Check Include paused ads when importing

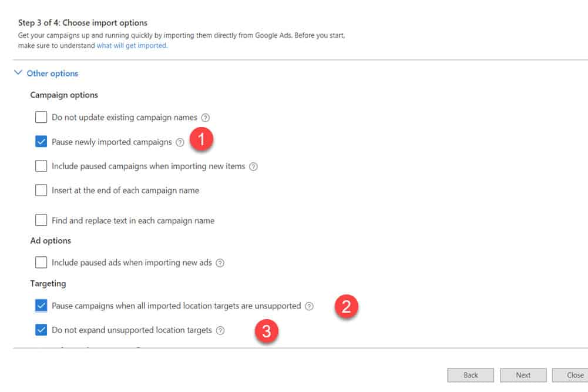point(41,262)
